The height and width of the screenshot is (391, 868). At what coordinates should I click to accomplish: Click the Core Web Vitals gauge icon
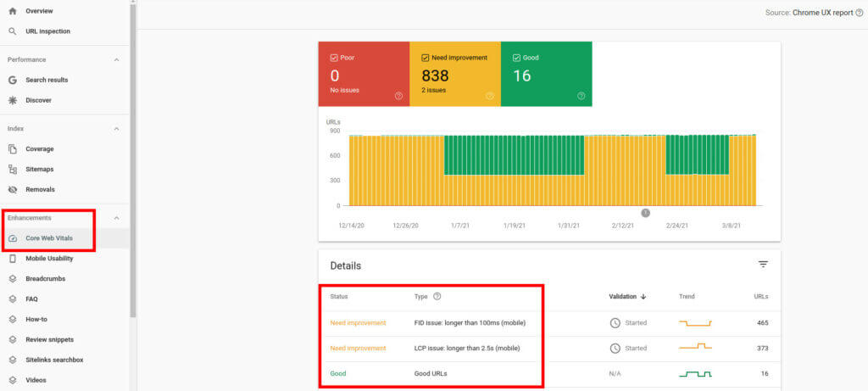point(13,238)
